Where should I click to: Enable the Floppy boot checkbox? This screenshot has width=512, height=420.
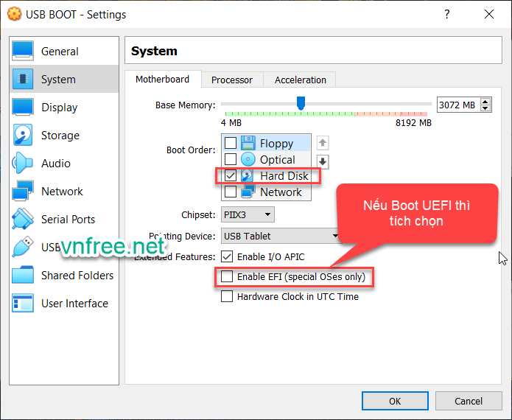[x=231, y=143]
